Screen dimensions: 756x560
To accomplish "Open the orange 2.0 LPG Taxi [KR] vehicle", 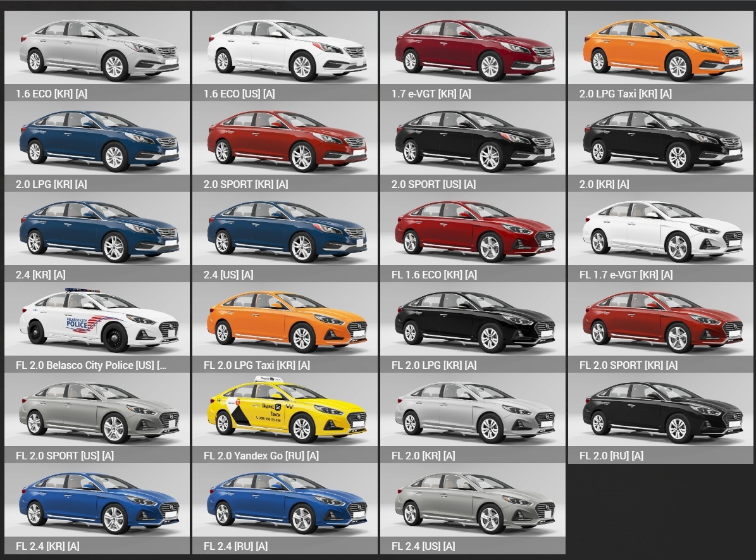I will (x=660, y=49).
